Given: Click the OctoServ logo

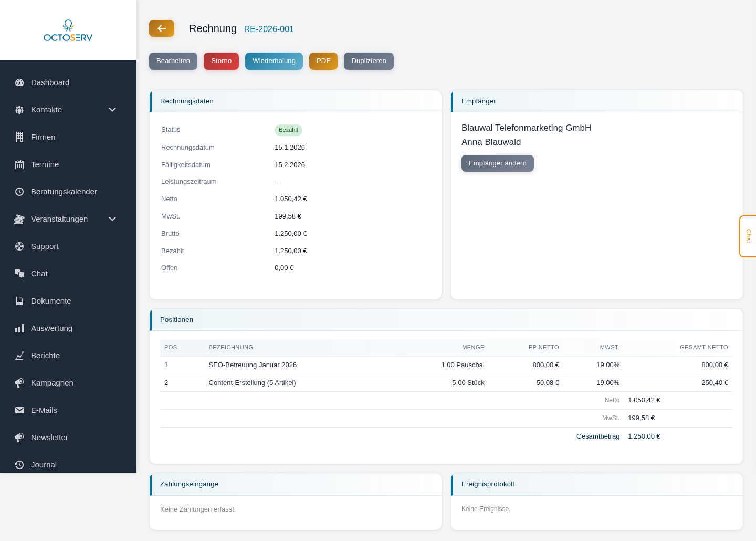Looking at the screenshot, I should click(68, 30).
